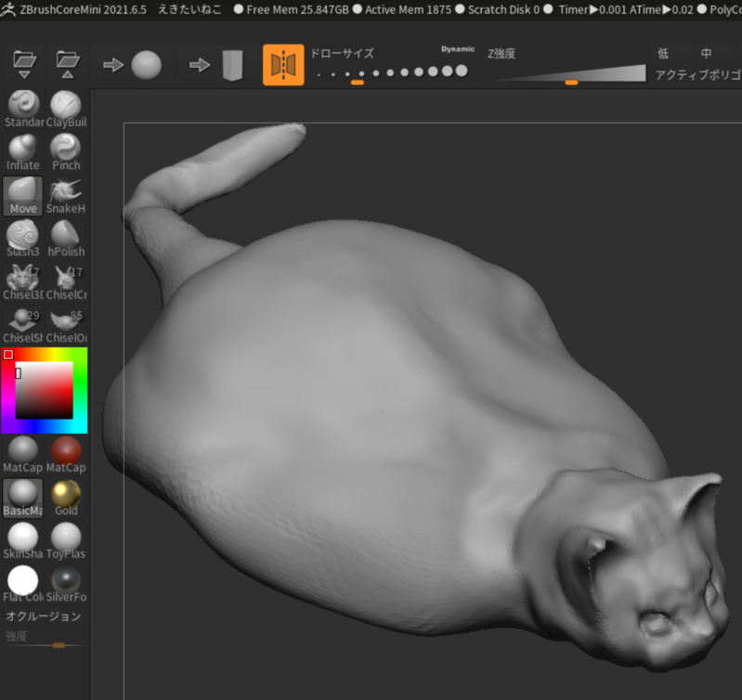Toggle the Dynamic draw size label

(458, 49)
